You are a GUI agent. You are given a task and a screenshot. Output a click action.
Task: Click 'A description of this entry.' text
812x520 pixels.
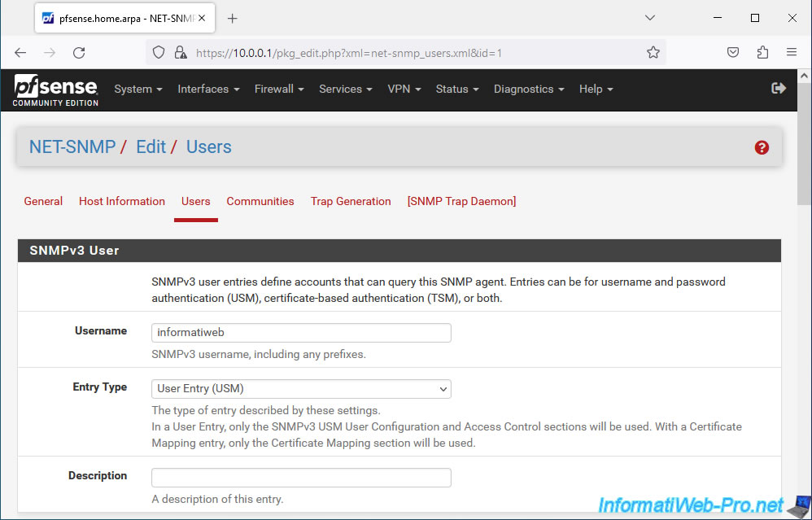tap(217, 500)
